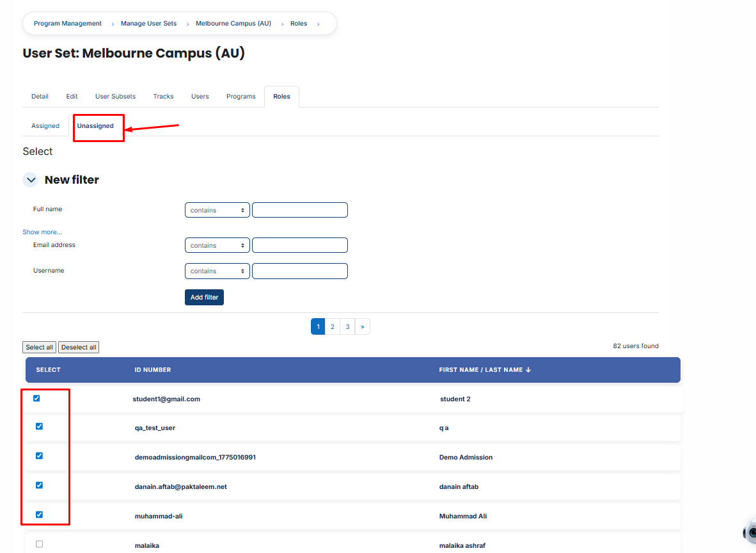
Task: Click the First name / Last name column header
Action: tap(481, 370)
